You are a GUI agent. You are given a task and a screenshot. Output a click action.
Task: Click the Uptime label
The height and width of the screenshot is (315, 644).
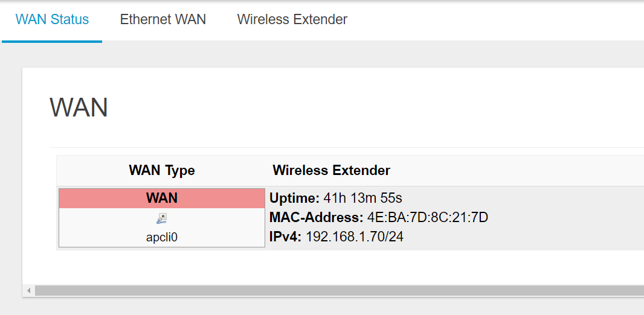point(294,199)
